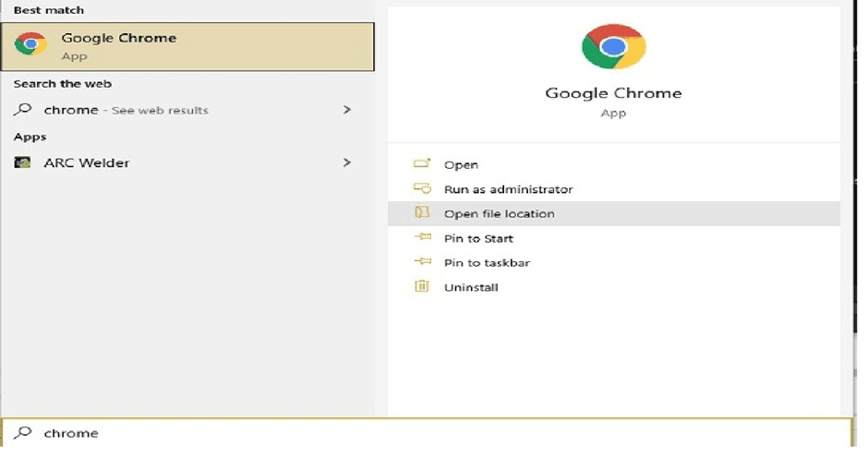Select the Google Chrome best match result

point(187,46)
